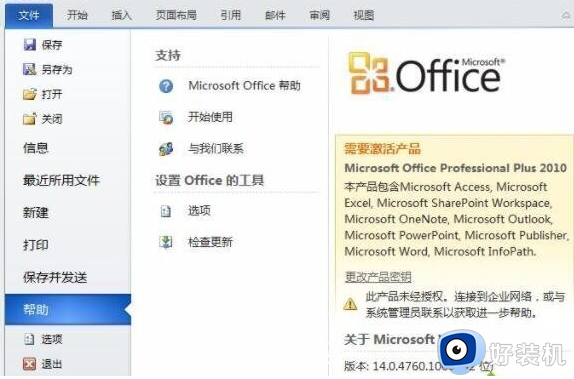Click the blue question mark help icon
This screenshot has height=379, width=574.
[166, 86]
